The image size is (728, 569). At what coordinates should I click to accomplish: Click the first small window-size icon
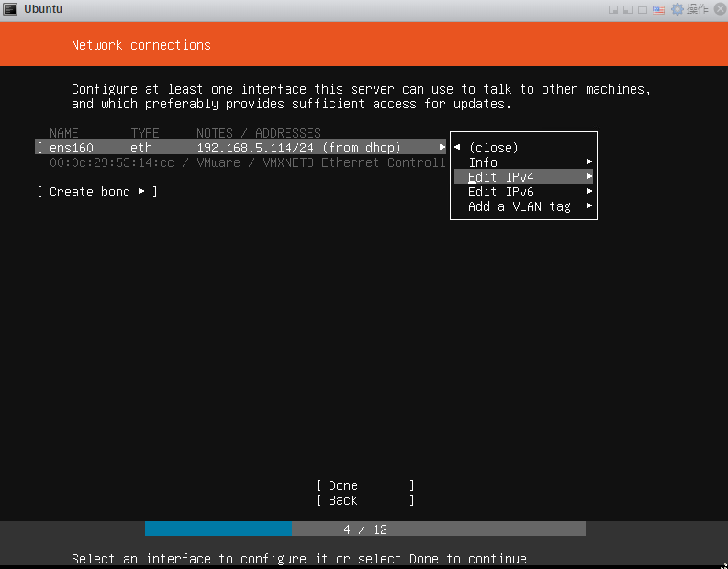pyautogui.click(x=613, y=9)
